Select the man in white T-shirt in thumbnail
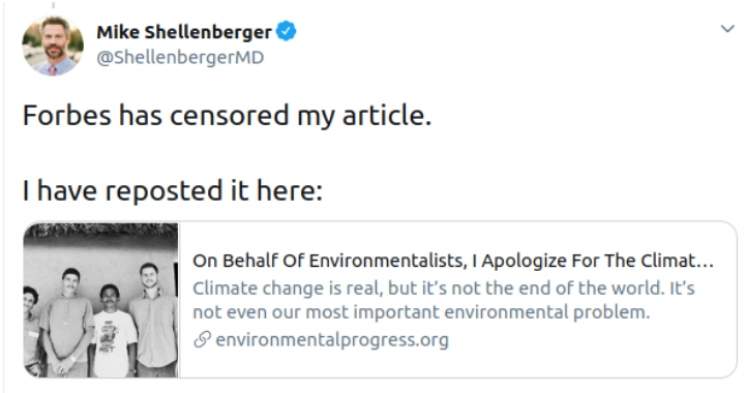 click(x=111, y=331)
